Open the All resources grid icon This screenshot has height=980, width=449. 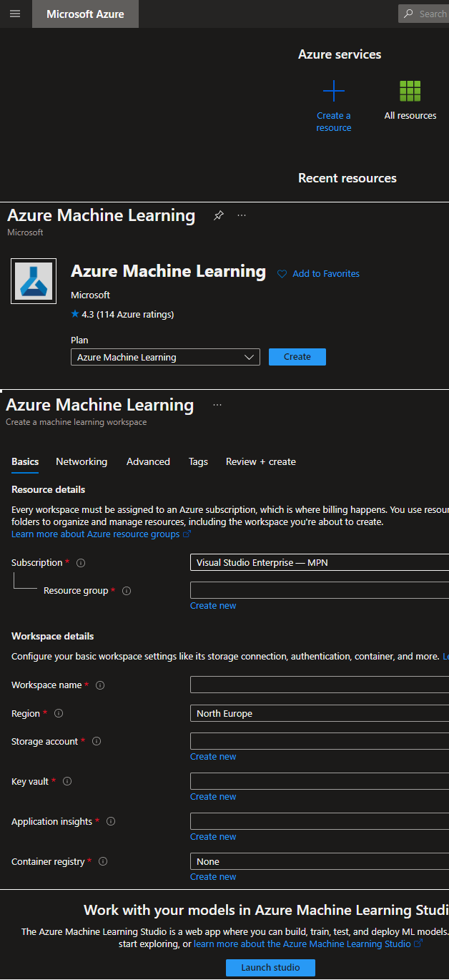(410, 91)
